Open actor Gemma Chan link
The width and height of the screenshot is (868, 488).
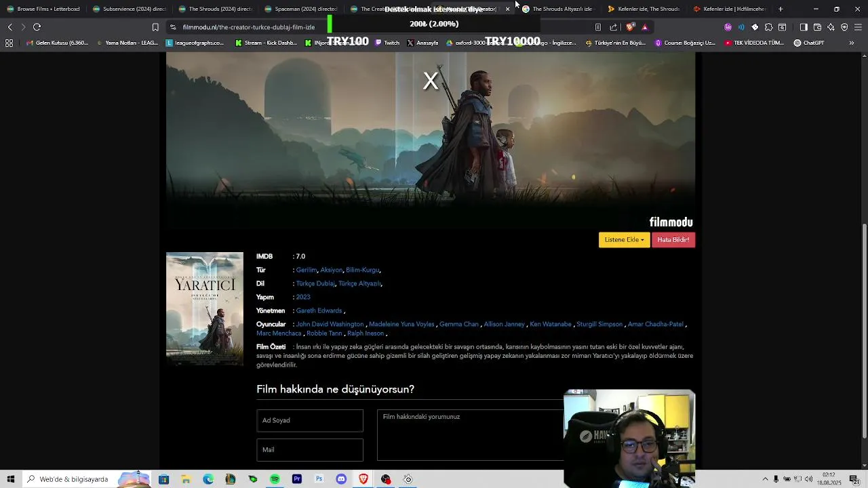[x=459, y=324]
